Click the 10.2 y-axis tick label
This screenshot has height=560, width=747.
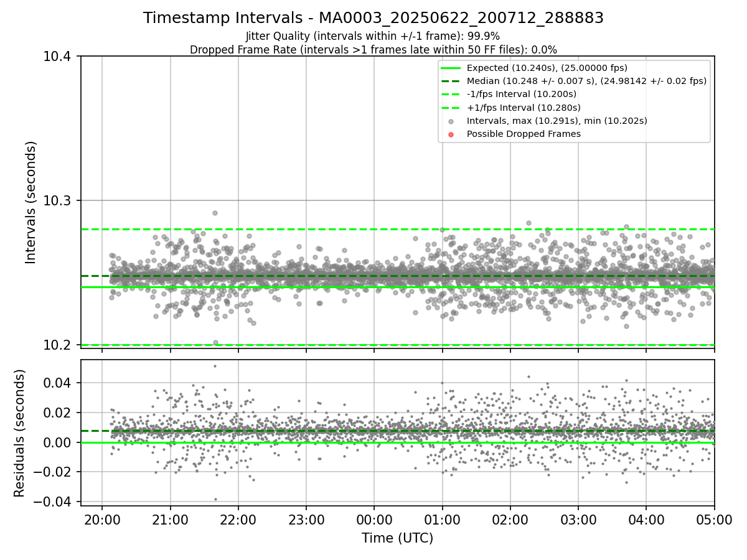pos(58,345)
